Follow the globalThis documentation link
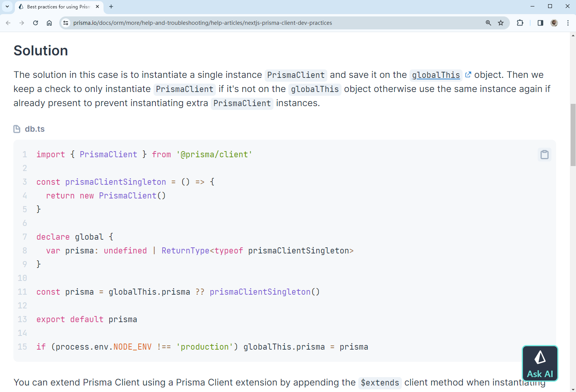This screenshot has width=576, height=392. point(436,75)
